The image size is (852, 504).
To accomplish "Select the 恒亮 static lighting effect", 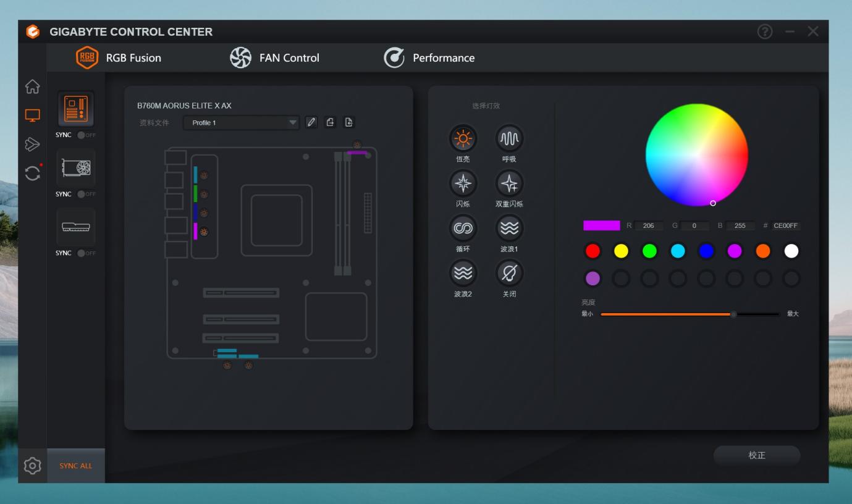I will point(463,138).
